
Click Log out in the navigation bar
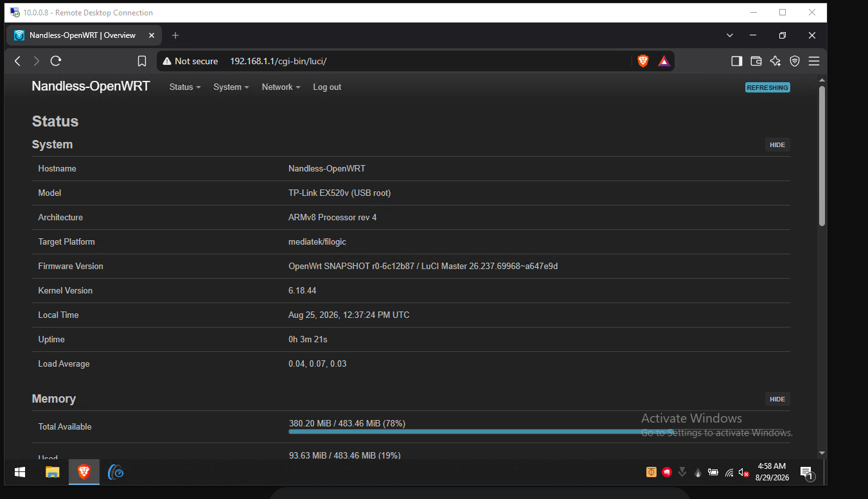[x=327, y=87]
